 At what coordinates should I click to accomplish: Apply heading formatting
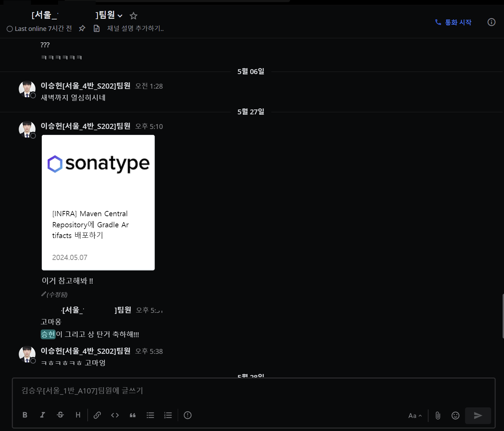coord(78,415)
